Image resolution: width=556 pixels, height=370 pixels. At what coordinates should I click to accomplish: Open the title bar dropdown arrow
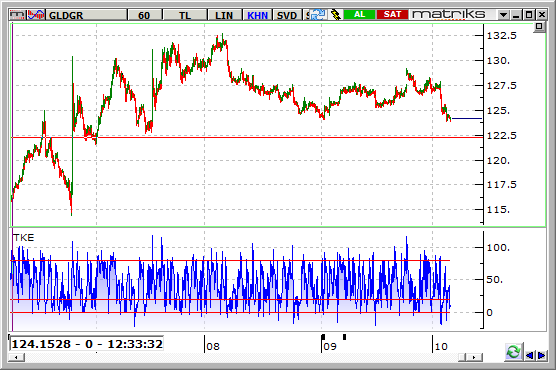tap(503, 15)
